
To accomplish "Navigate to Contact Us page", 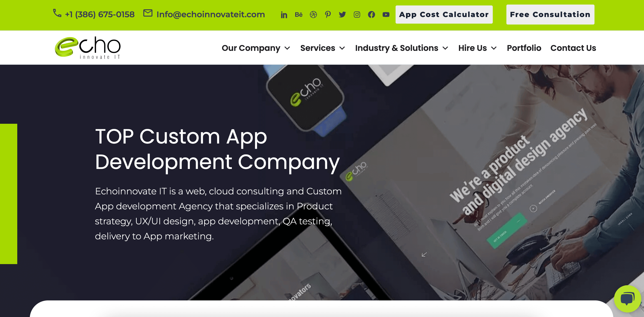I will click(x=573, y=48).
